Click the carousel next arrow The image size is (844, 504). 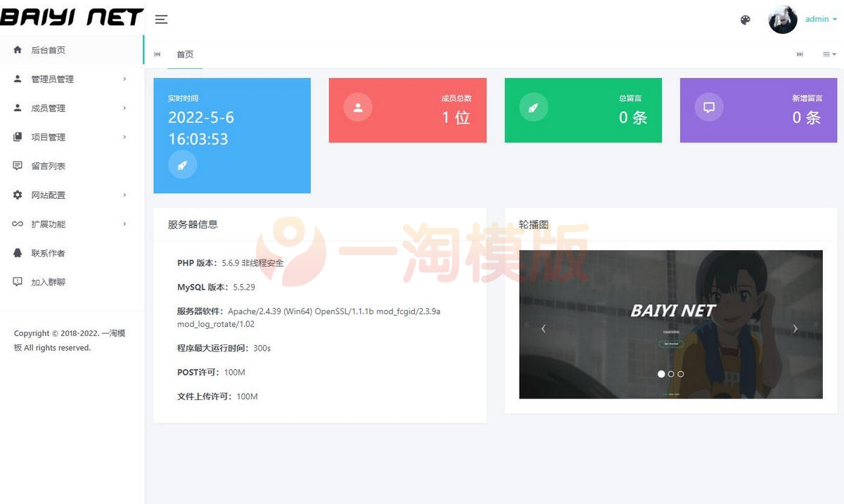[x=795, y=328]
